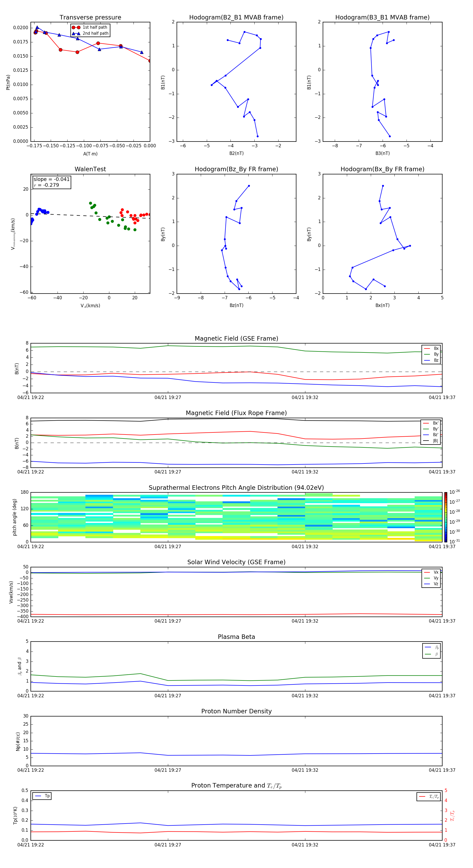Select the Vy legend entry in velocity plot
The width and height of the screenshot is (473, 868).
pos(431,578)
